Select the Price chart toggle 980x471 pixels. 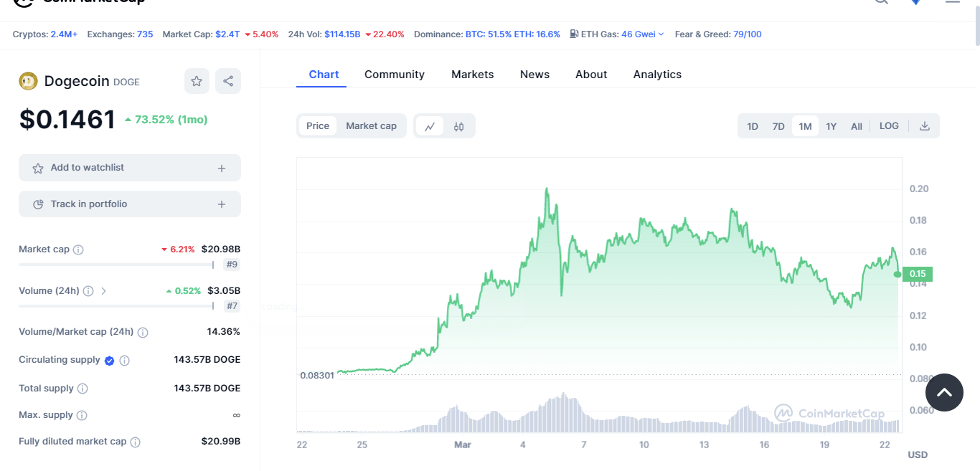tap(318, 126)
